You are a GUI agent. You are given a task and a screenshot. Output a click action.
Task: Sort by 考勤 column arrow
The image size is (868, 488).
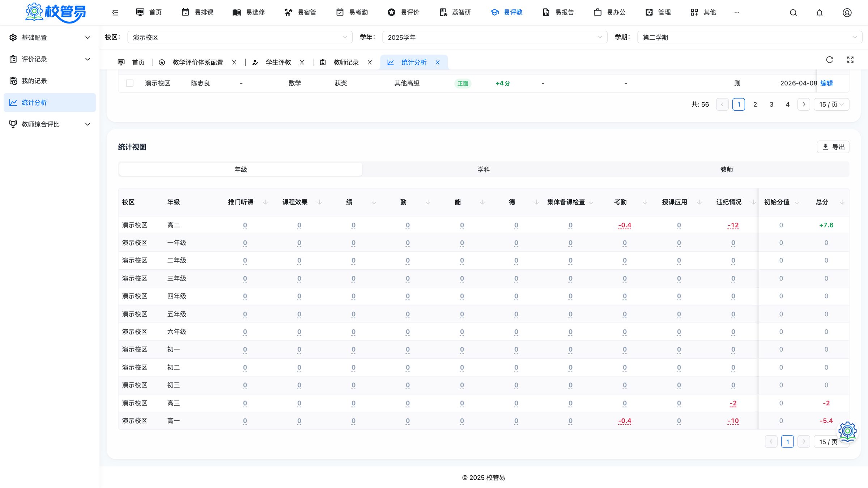645,202
